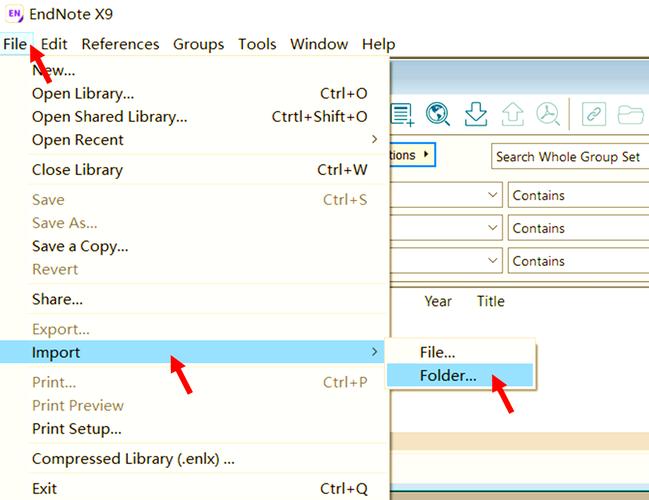Image resolution: width=649 pixels, height=500 pixels.
Task: Click the EndNote X9 app logo
Action: pyautogui.click(x=15, y=14)
